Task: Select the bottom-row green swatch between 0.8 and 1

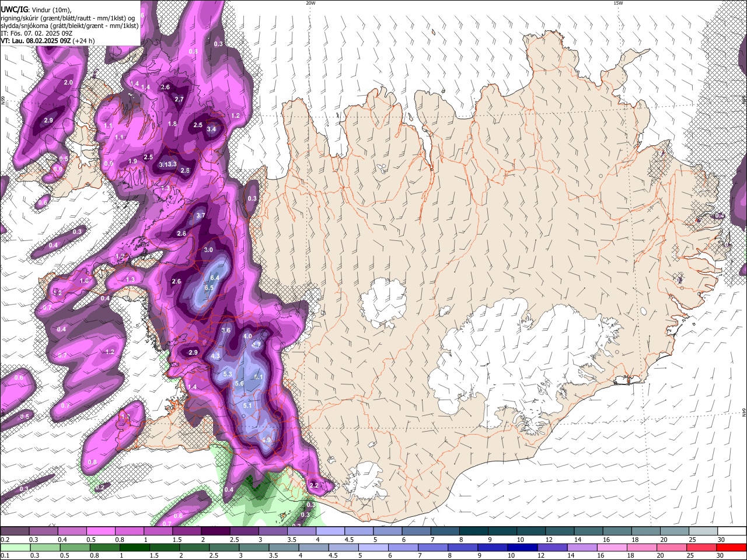Action: coord(104,548)
